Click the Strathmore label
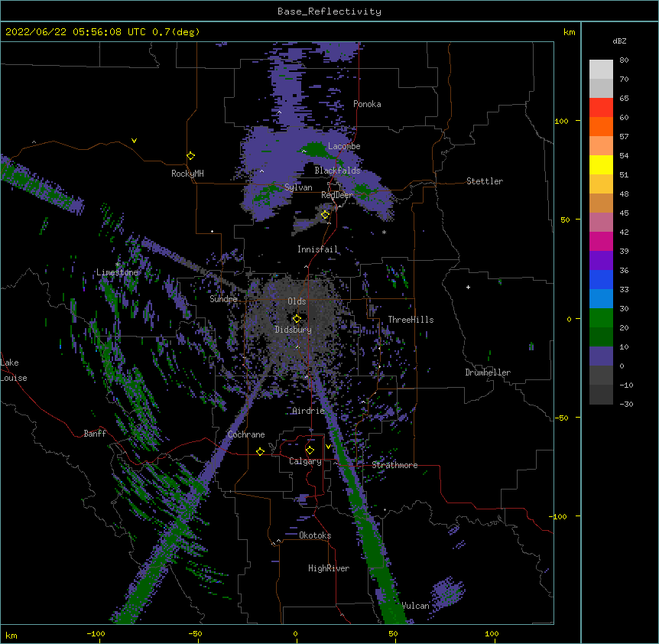Viewport: 659px width, 644px height. 394,465
